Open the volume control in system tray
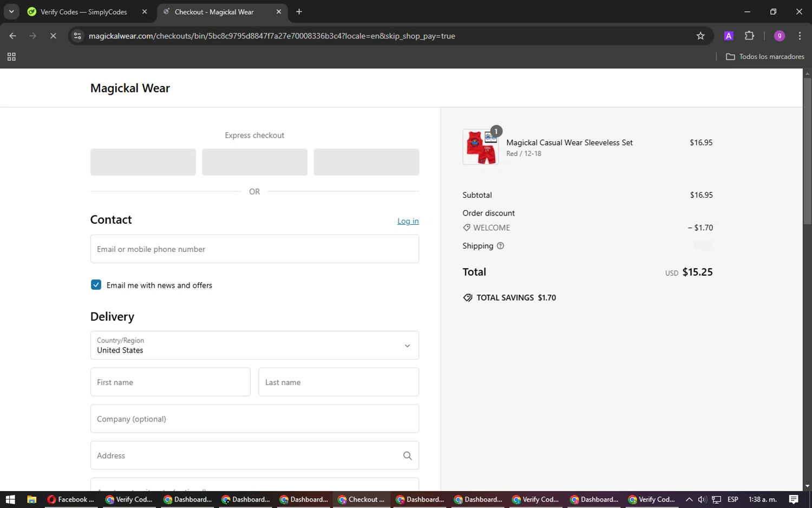 coord(702,499)
